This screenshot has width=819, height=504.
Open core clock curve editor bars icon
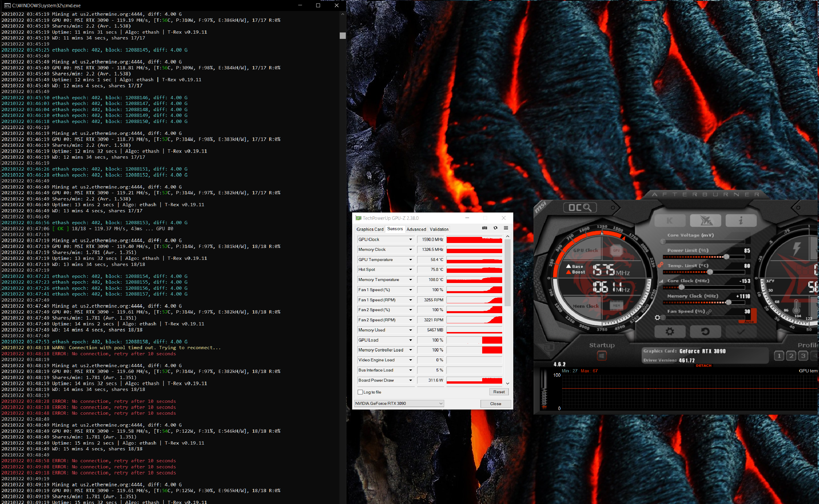(x=661, y=281)
